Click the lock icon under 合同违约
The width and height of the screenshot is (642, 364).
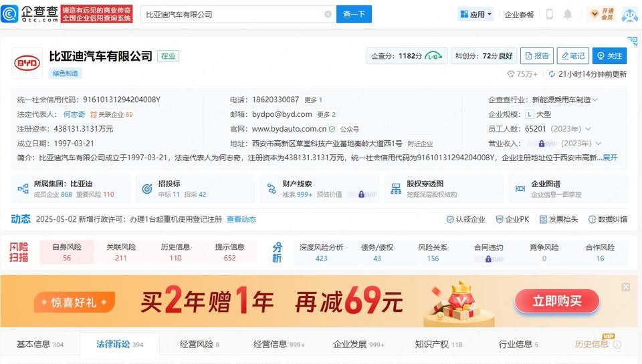click(488, 259)
